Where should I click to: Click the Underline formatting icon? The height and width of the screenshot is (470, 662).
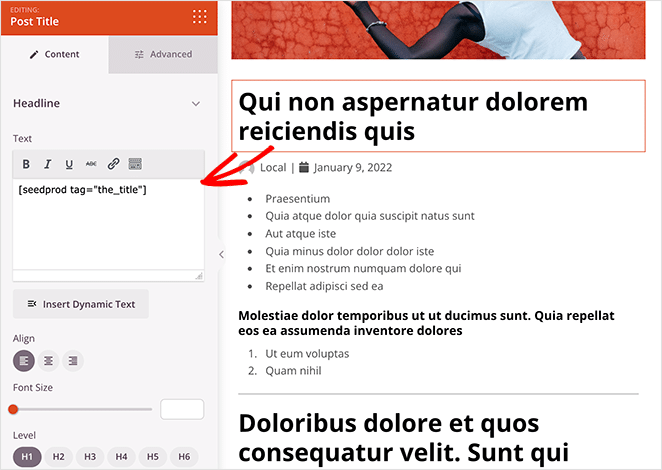tap(69, 164)
